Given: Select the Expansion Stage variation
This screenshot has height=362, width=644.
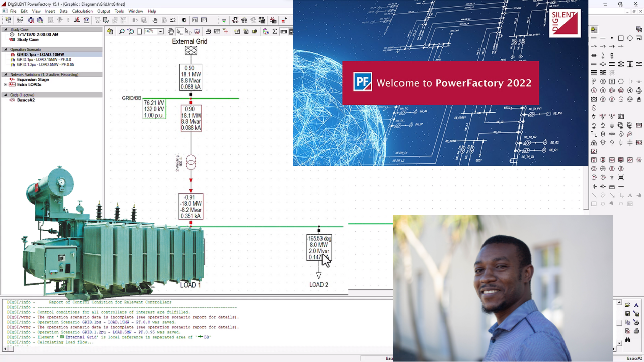Looking at the screenshot, I should tap(33, 79).
